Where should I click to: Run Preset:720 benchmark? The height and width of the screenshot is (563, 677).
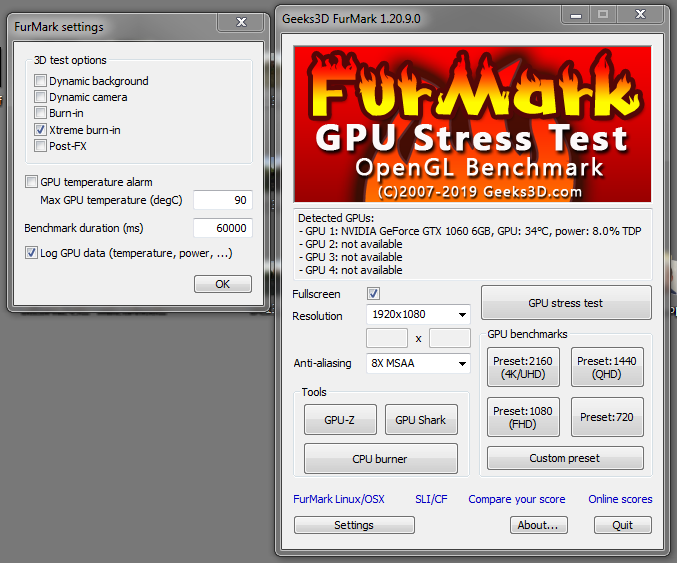[607, 417]
